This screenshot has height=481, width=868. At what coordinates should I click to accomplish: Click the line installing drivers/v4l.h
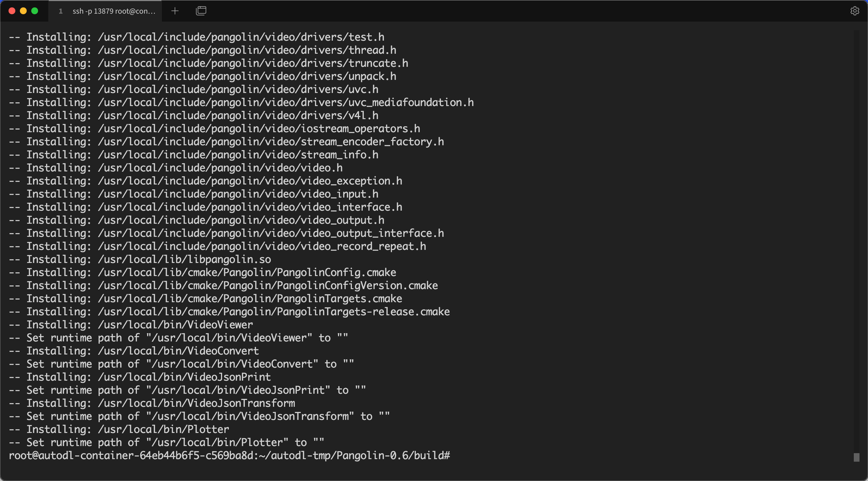(x=193, y=115)
